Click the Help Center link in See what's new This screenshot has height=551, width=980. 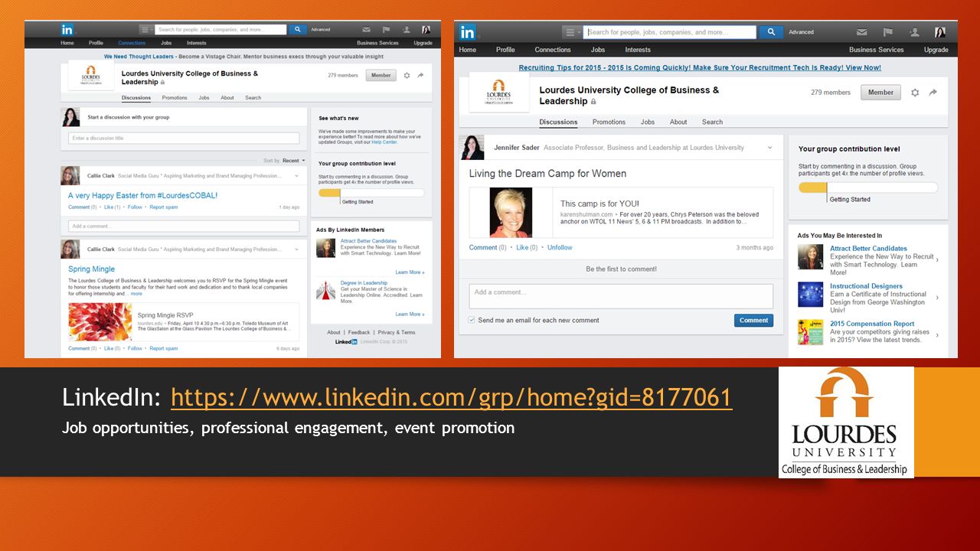384,142
